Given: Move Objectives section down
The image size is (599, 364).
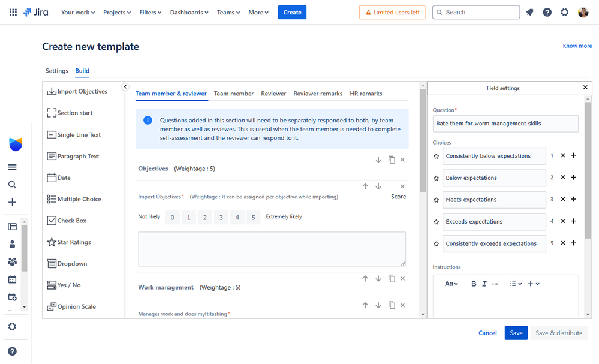Looking at the screenshot, I should (x=378, y=160).
